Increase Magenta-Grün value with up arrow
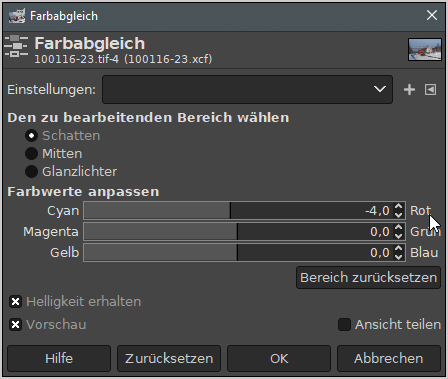 pos(399,227)
